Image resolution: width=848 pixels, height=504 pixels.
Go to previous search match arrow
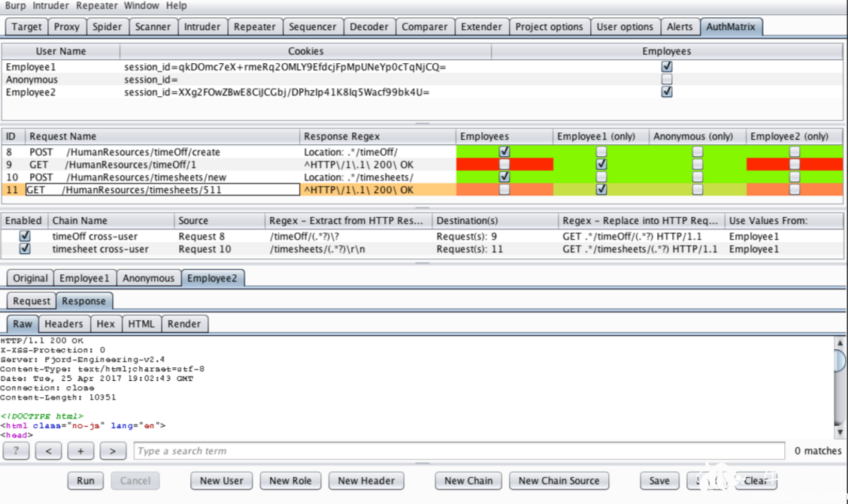pos(49,451)
